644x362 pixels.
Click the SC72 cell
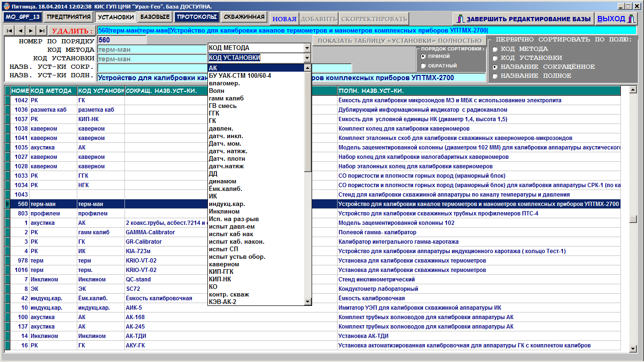coord(166,289)
